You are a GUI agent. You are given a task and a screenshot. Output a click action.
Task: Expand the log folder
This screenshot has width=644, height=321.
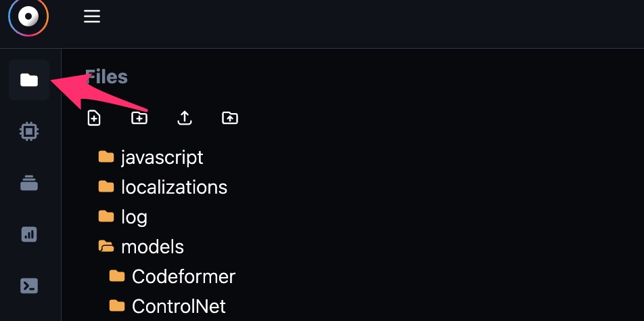[123, 217]
